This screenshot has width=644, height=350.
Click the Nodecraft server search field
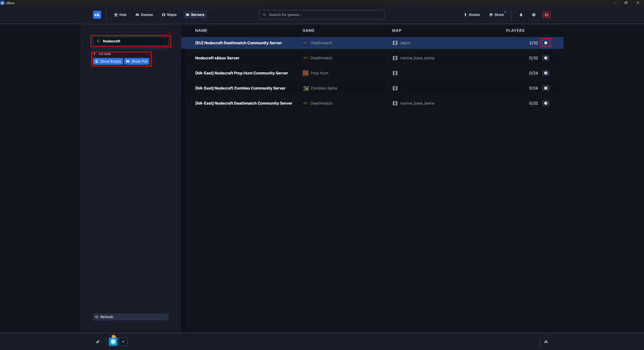point(131,41)
